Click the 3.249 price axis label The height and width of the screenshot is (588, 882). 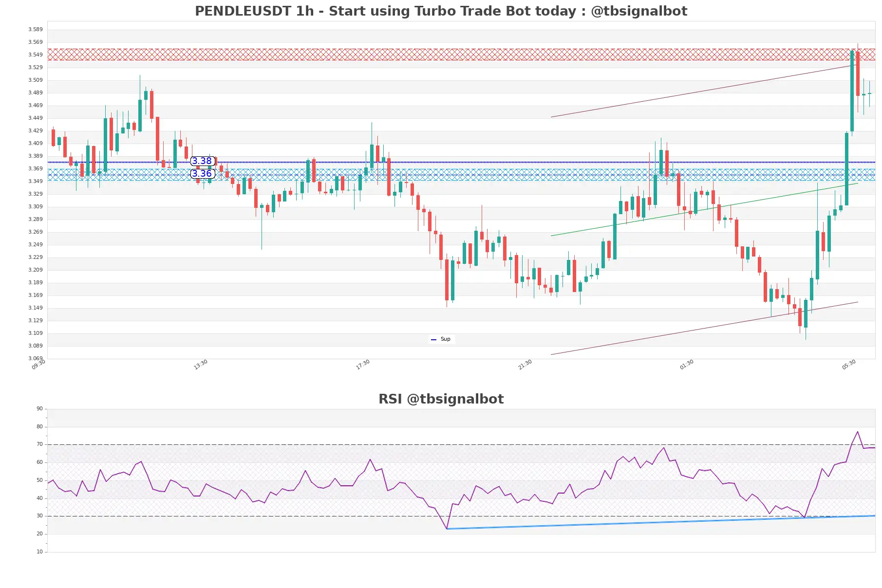(35, 245)
